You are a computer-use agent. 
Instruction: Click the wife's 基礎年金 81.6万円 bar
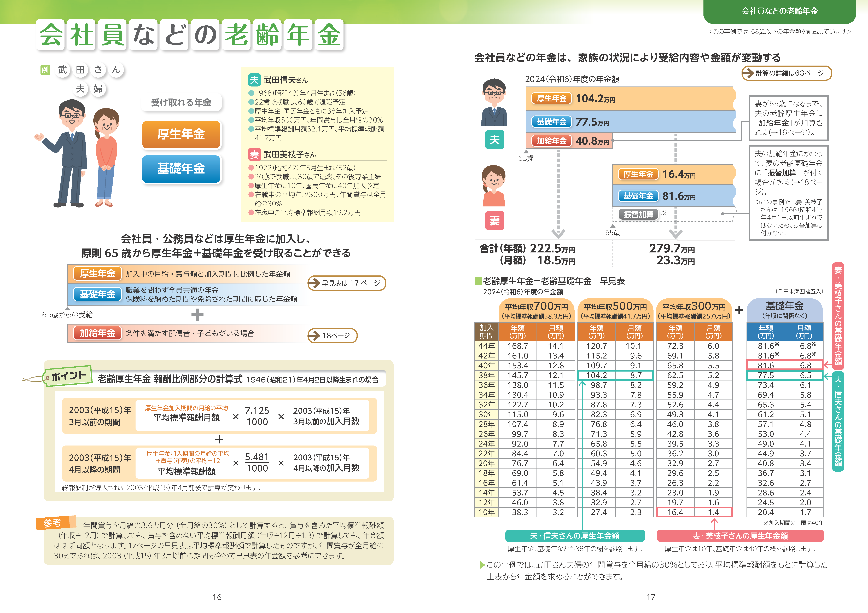tap(674, 196)
